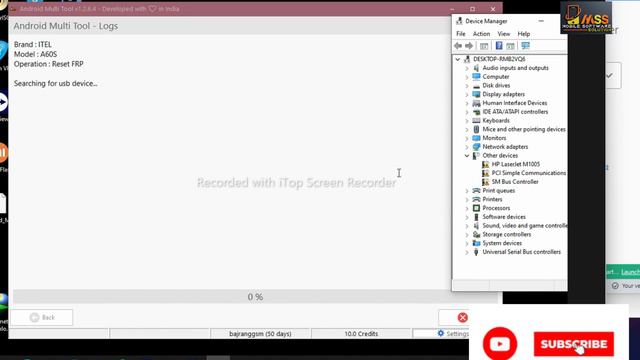
Task: Select the 'Keyboards' tree label
Action: tap(496, 120)
